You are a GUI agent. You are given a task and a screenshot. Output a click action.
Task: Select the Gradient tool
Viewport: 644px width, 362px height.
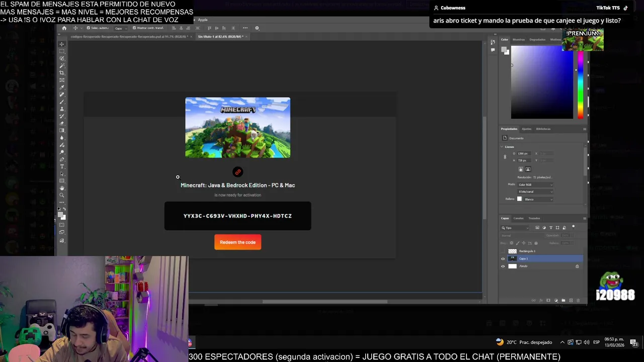tap(62, 130)
